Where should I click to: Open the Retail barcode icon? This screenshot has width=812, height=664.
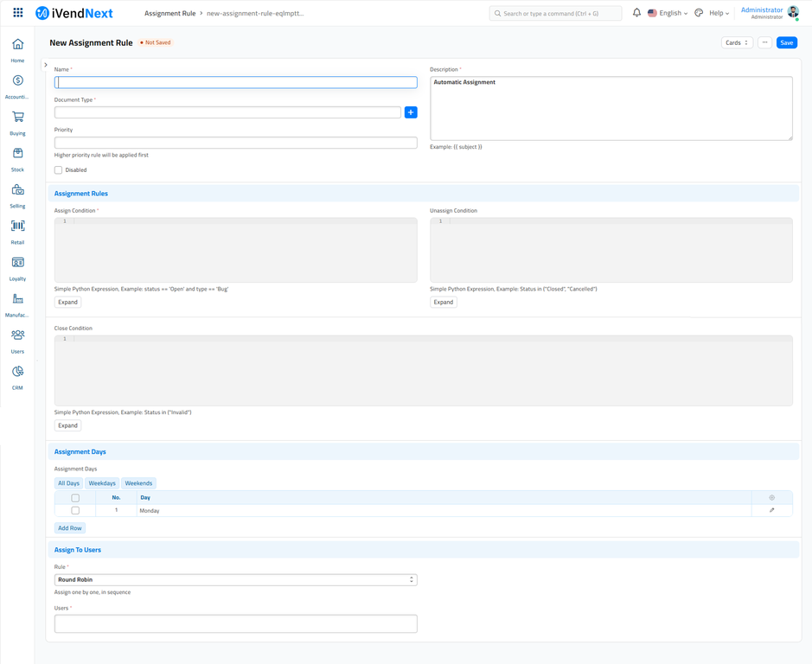[x=17, y=227]
